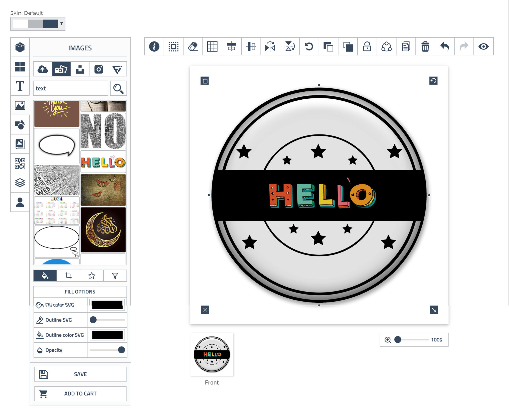Toggle the preview eye icon
Screen dimensions: 509x420
[483, 46]
